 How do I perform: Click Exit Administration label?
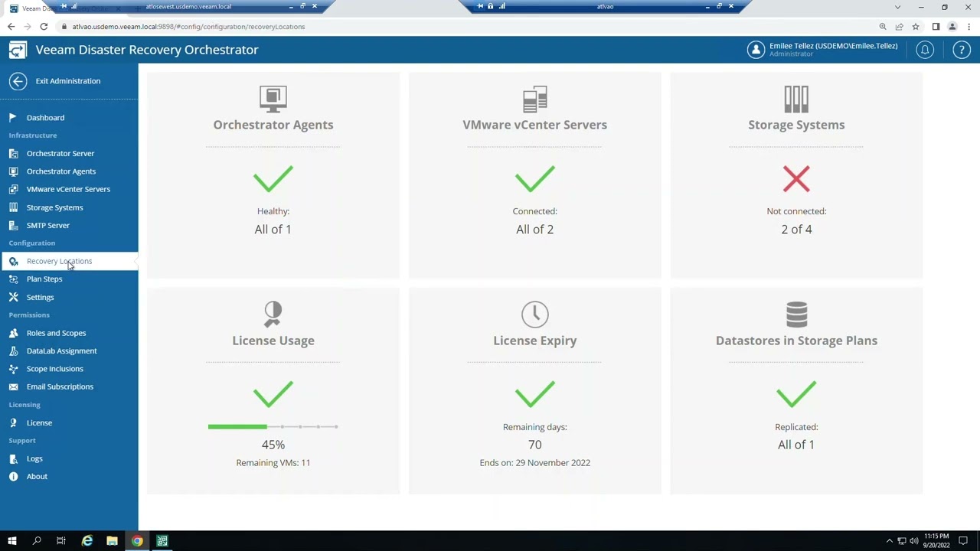(68, 81)
